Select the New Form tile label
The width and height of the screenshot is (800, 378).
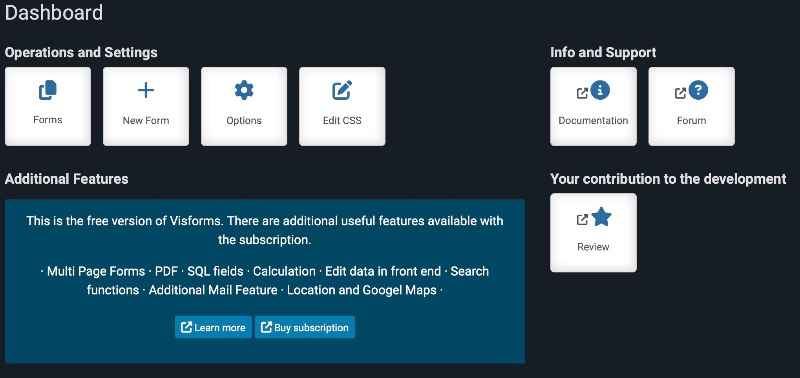146,121
